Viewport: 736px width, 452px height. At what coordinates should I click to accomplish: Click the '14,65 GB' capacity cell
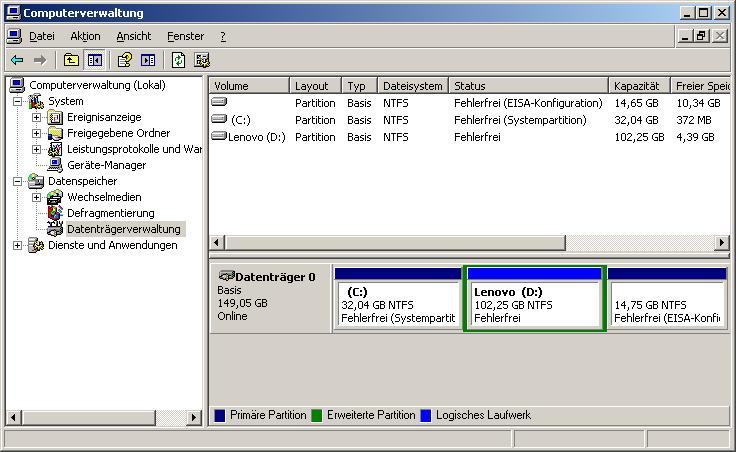coord(636,103)
